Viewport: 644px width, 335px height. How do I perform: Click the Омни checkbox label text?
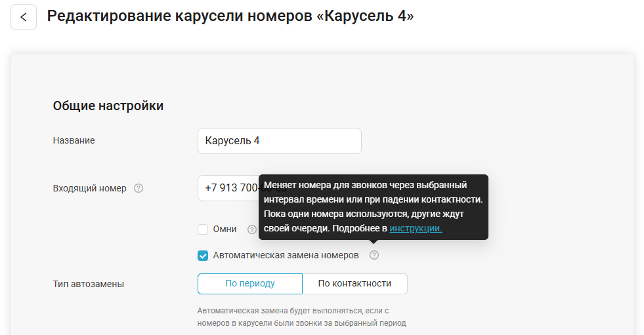[225, 229]
